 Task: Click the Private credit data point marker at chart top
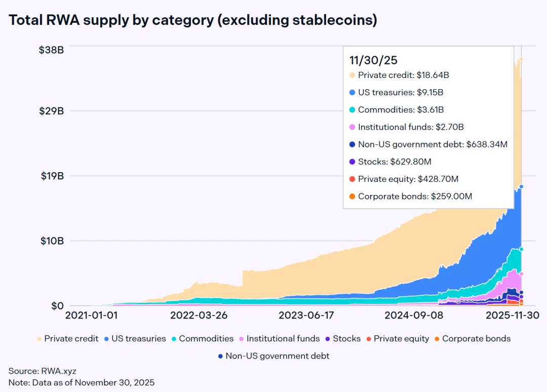(521, 59)
